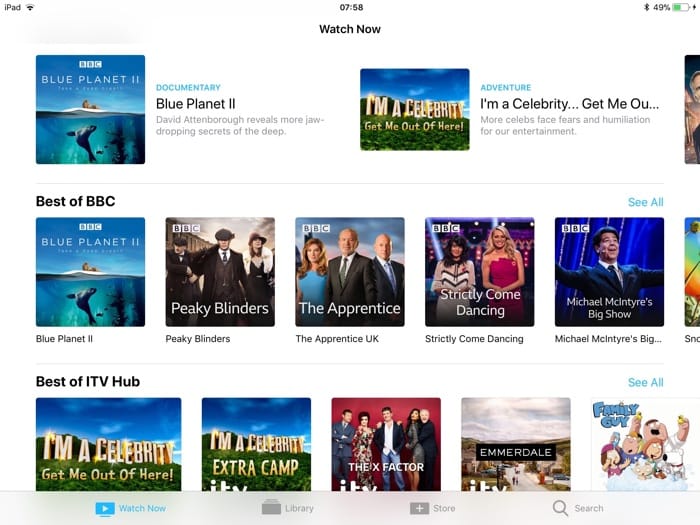See all Best of ITV Hub shows
The image size is (700, 525).
click(645, 382)
